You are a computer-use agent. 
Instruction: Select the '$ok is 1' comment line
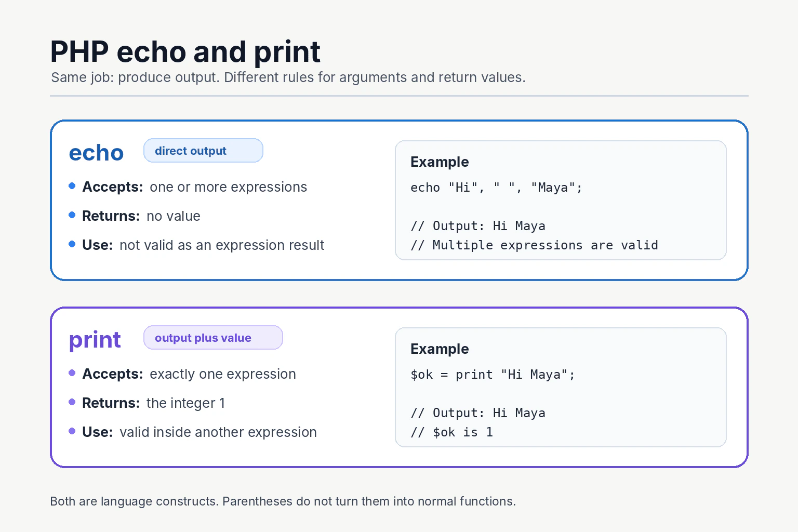pyautogui.click(x=452, y=432)
